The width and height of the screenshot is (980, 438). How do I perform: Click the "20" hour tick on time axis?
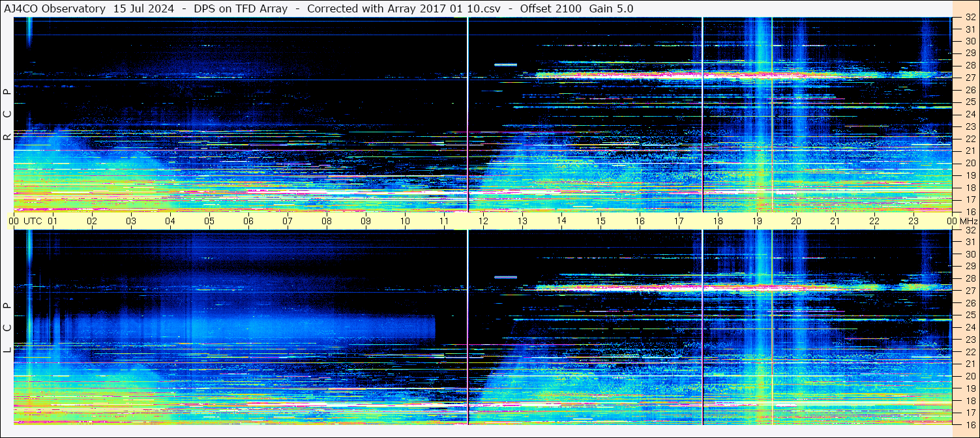coord(796,221)
